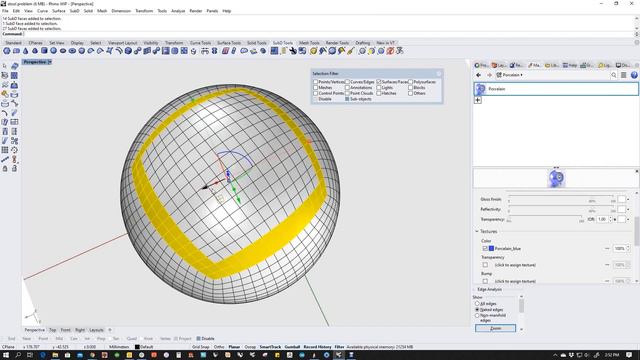
Task: Switch to the Mesh Tools toolbar tab
Action: [x=309, y=43]
